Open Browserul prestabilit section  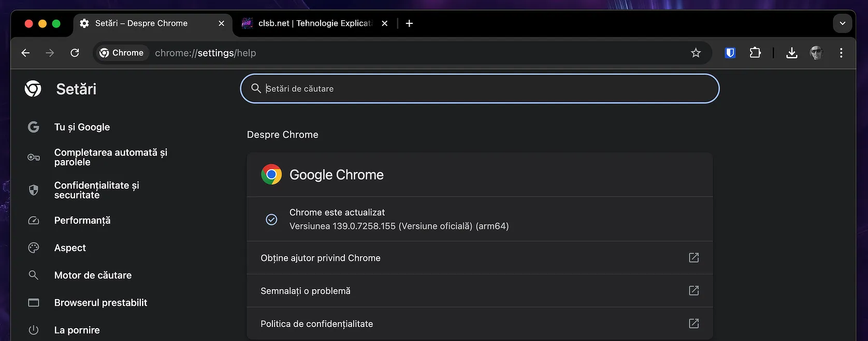pos(100,303)
